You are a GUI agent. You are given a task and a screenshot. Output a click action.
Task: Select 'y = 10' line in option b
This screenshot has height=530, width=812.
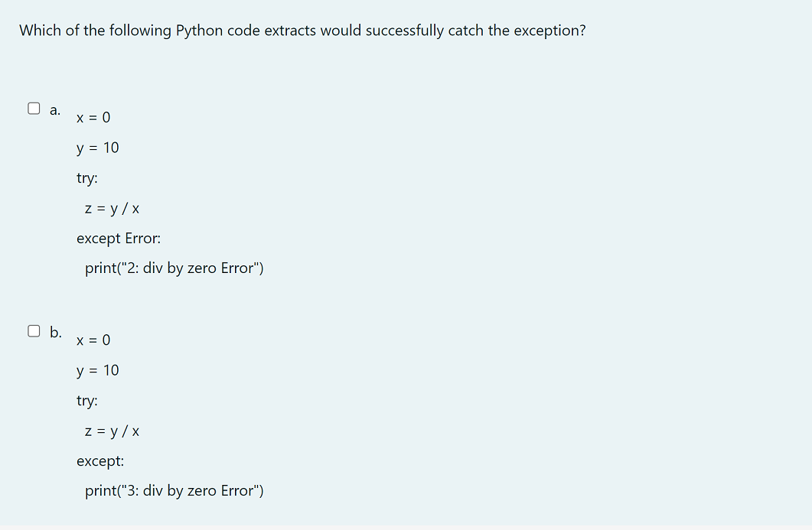(x=98, y=370)
